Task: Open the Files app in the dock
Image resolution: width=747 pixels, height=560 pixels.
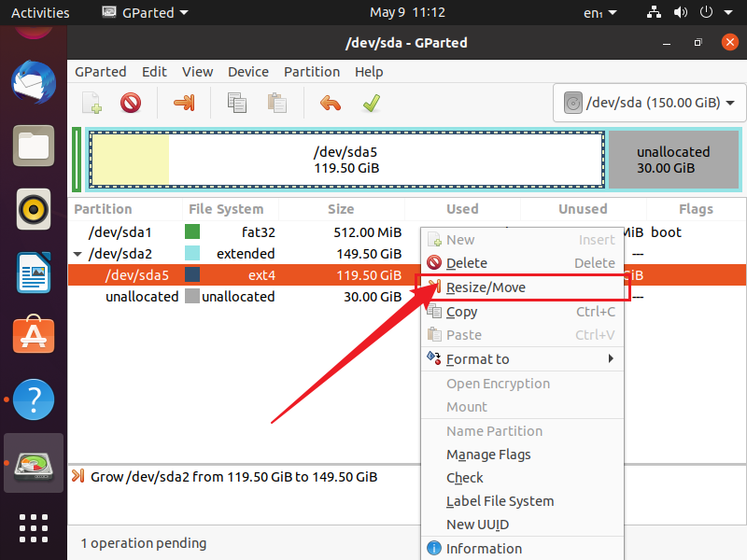Action: coord(34,146)
